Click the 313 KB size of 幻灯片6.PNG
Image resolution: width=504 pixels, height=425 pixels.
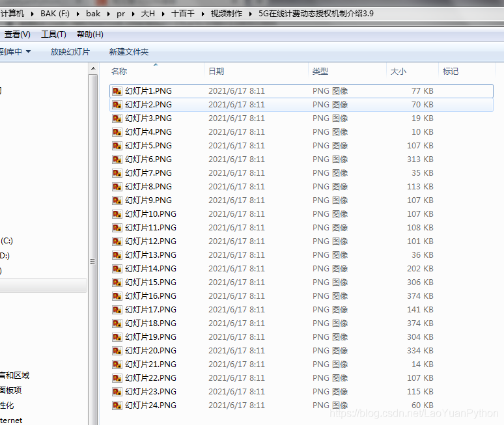tap(420, 159)
